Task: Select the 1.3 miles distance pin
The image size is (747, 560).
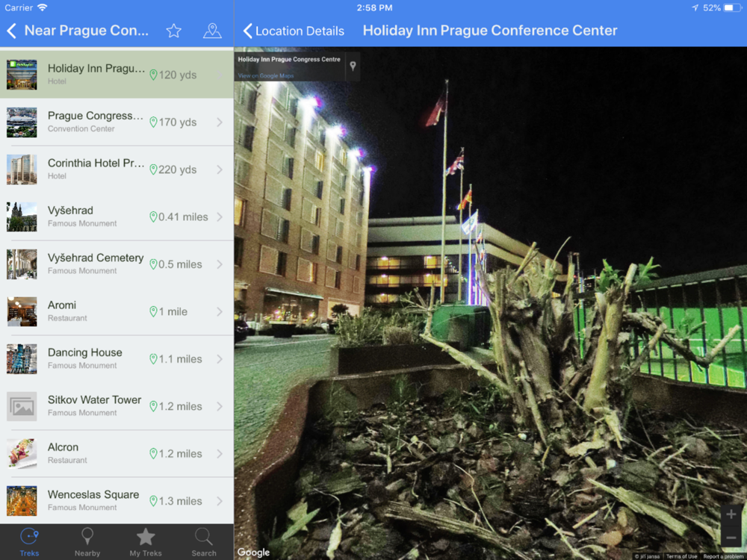Action: coord(153,502)
